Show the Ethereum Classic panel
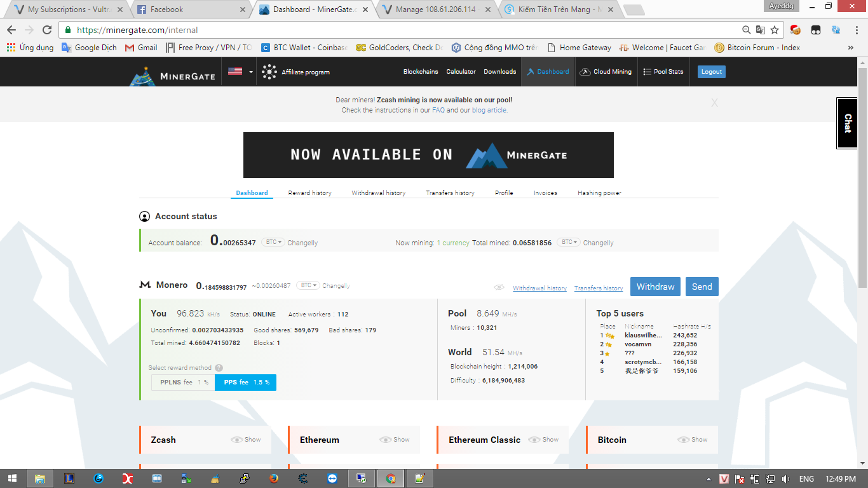 coord(543,440)
